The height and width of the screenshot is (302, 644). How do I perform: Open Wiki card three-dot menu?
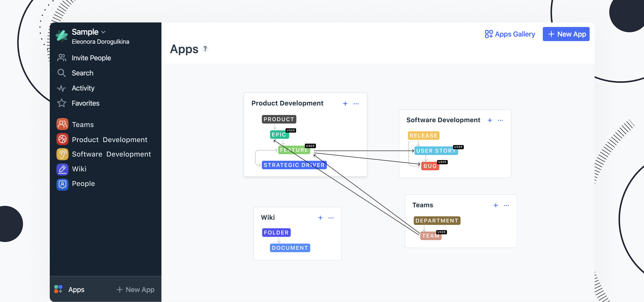click(x=331, y=218)
